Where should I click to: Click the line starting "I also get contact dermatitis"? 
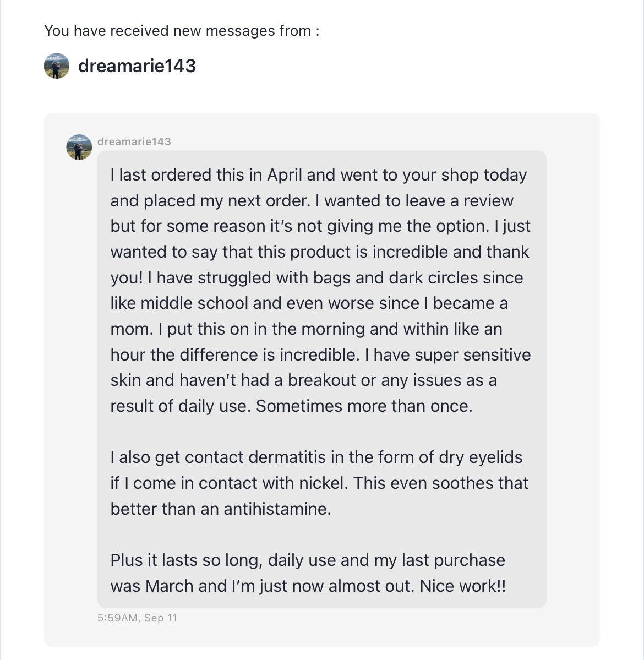[x=316, y=457]
